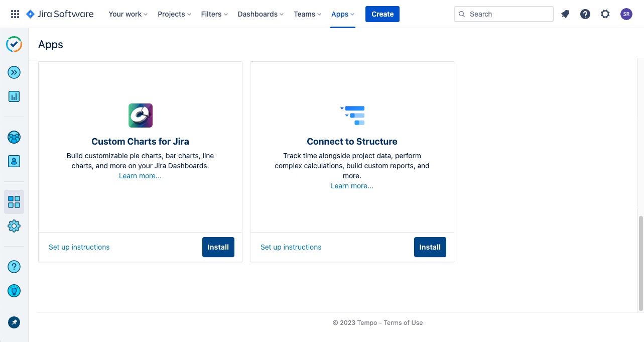The height and width of the screenshot is (342, 644).
Task: Expand the Projects dropdown menu
Action: coord(174,14)
